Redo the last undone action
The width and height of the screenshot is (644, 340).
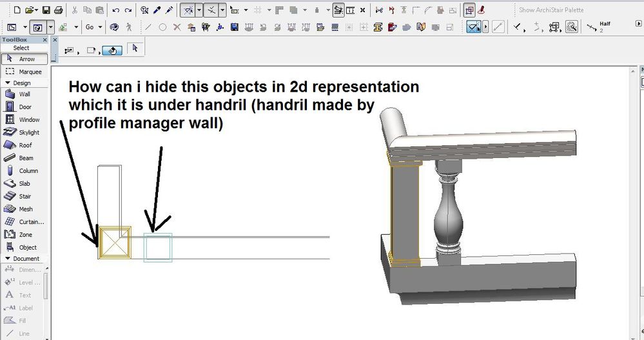(128, 10)
